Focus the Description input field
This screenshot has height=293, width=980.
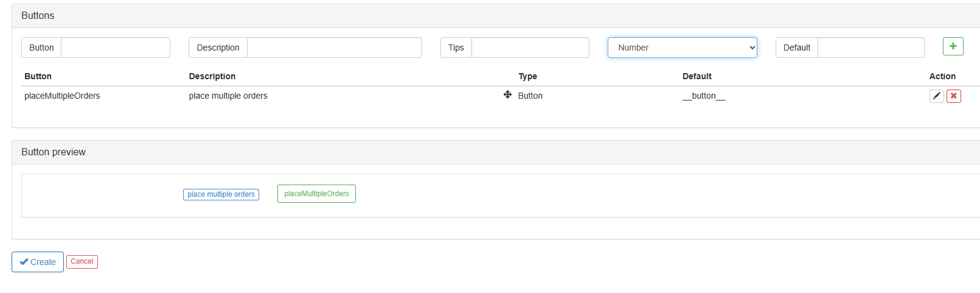[x=334, y=48]
